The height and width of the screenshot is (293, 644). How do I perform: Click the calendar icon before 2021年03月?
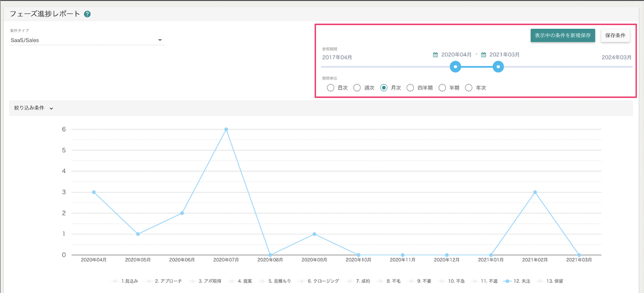click(x=483, y=55)
